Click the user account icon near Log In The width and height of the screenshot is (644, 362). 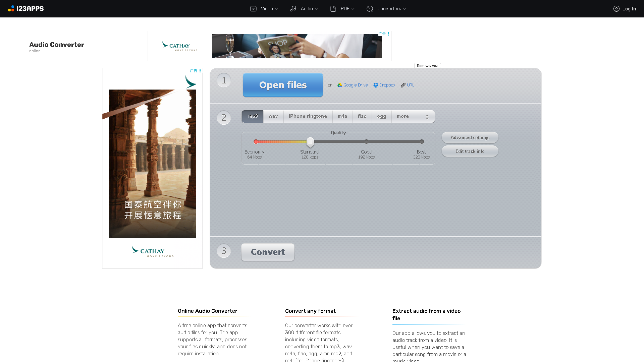pyautogui.click(x=616, y=9)
